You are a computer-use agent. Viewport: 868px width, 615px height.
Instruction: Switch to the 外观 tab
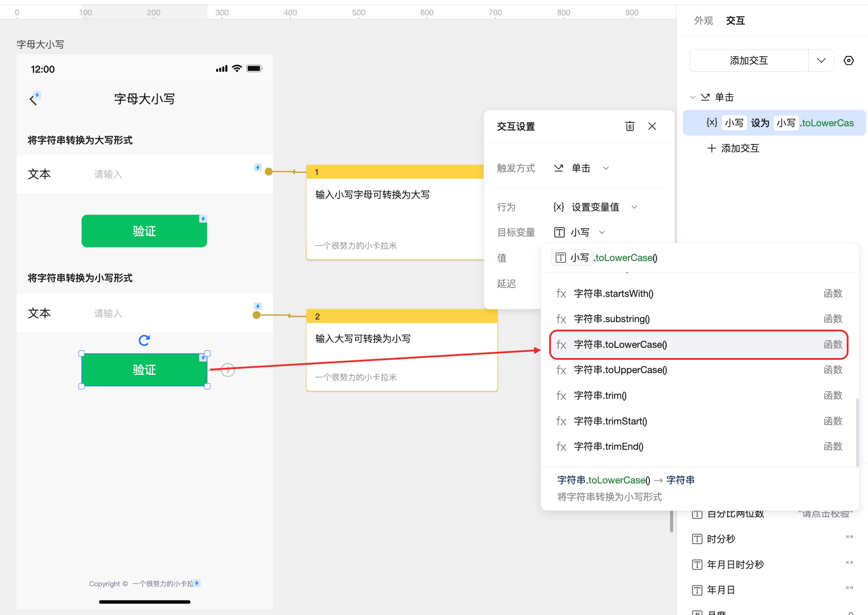[703, 20]
